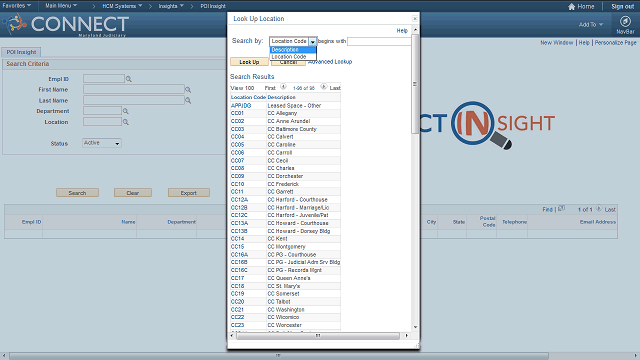Click Find link in results grid
This screenshot has width=640, height=360.
coord(547,209)
